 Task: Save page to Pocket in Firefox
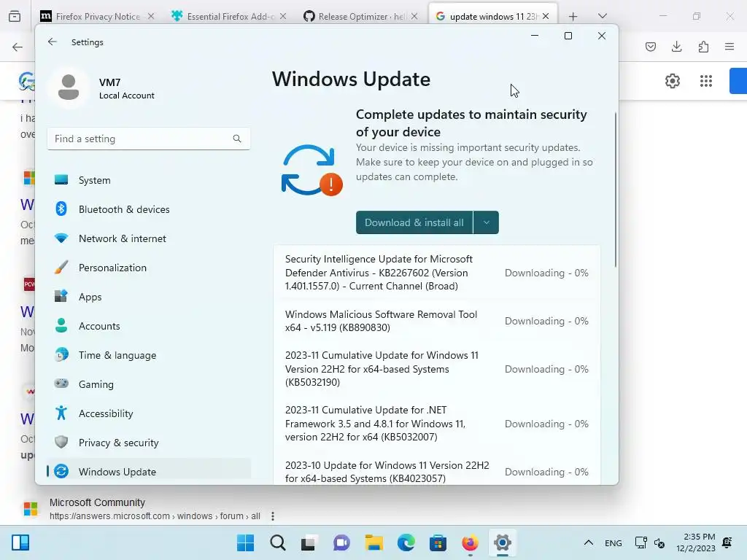(650, 47)
